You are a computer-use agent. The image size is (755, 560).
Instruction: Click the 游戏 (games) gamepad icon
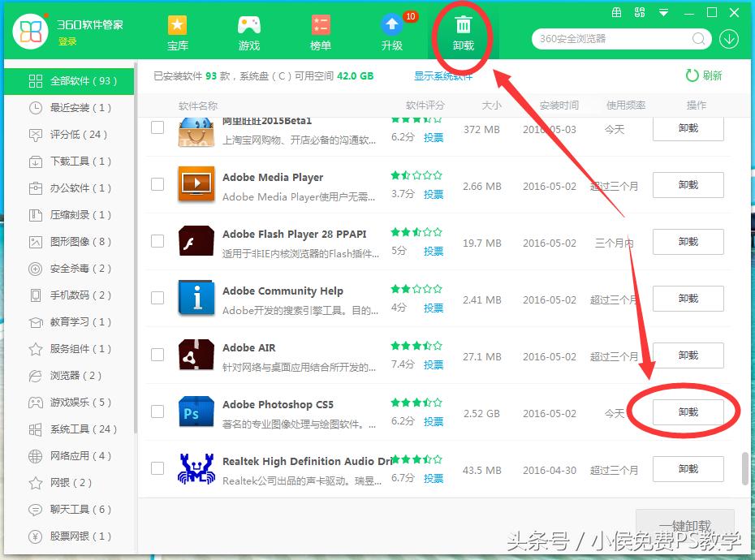[x=248, y=25]
